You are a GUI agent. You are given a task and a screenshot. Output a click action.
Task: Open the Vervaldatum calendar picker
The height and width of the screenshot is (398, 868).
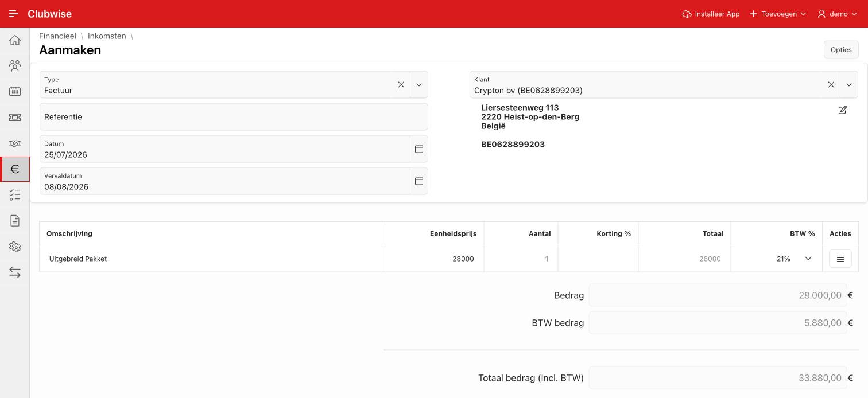click(x=419, y=181)
